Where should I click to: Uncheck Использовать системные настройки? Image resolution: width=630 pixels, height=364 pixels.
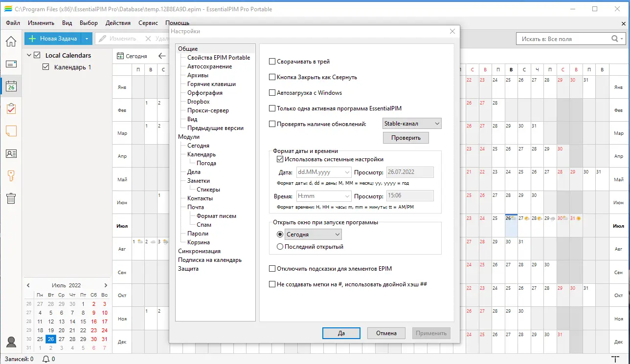point(280,159)
